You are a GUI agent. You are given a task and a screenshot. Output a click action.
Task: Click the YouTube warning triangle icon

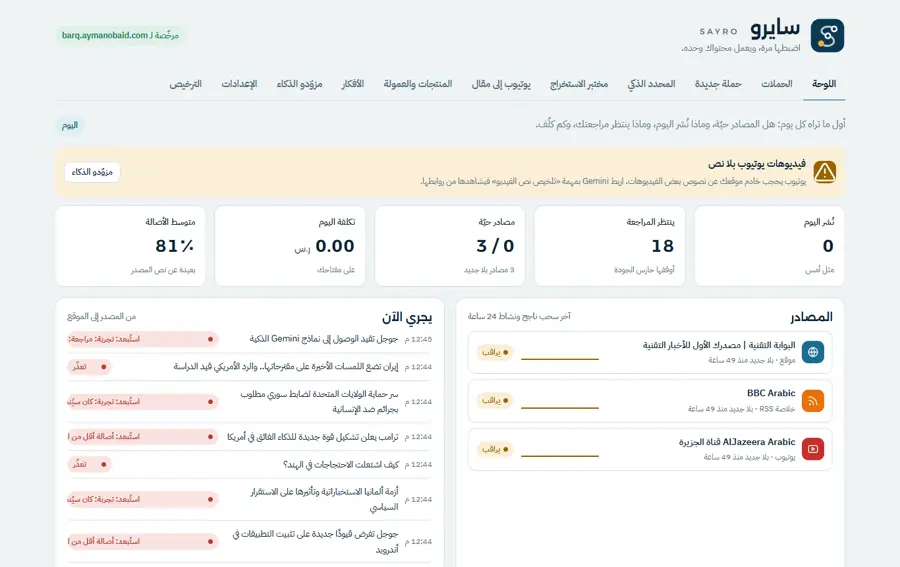point(825,172)
